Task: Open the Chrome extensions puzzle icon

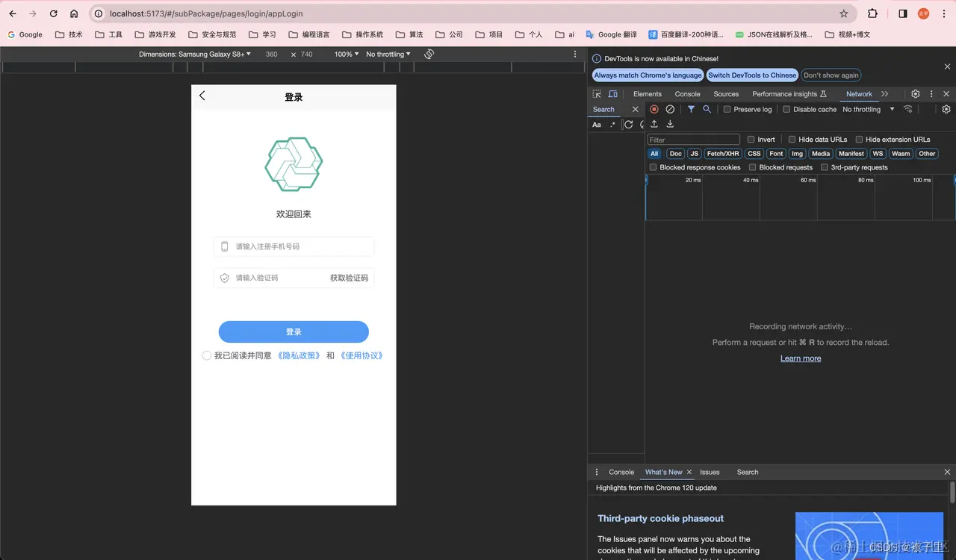Action: point(872,13)
